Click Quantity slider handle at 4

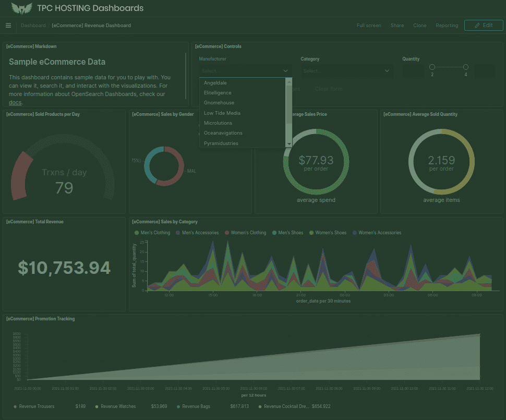(466, 67)
